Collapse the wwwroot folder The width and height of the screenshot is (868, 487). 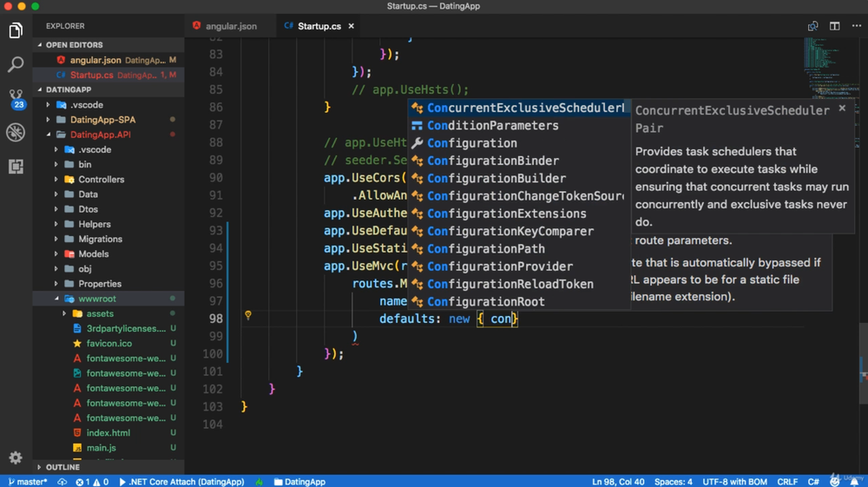click(108, 299)
